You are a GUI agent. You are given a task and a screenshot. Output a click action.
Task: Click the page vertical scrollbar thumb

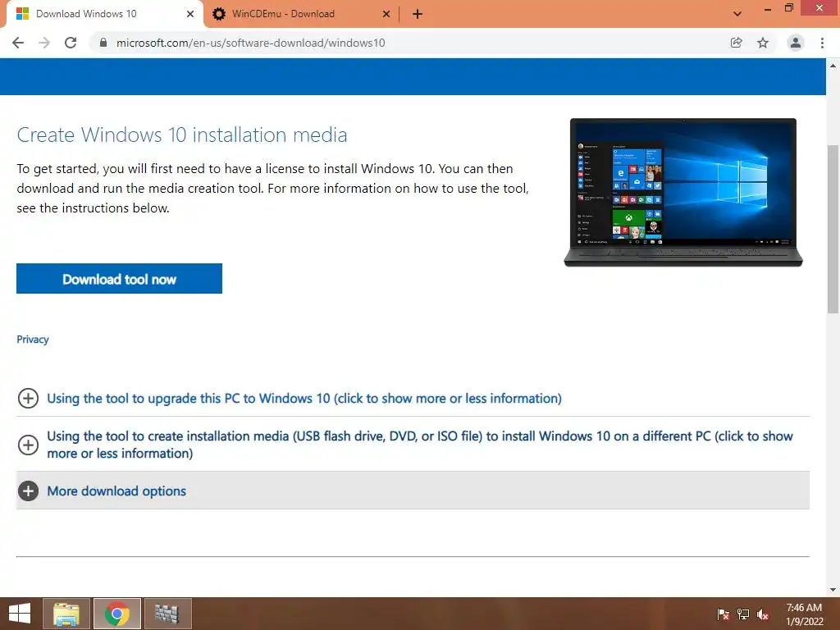click(833, 229)
